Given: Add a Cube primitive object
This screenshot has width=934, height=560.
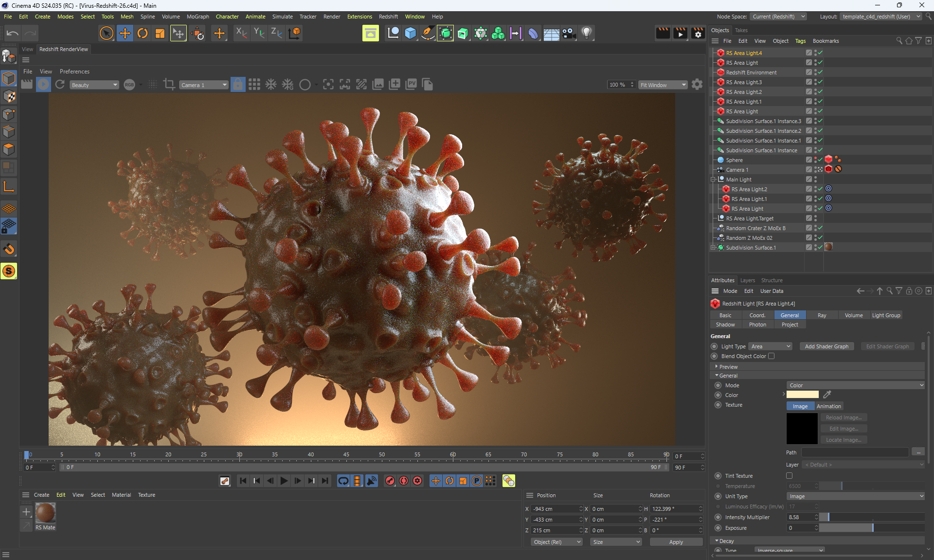Looking at the screenshot, I should (x=410, y=33).
